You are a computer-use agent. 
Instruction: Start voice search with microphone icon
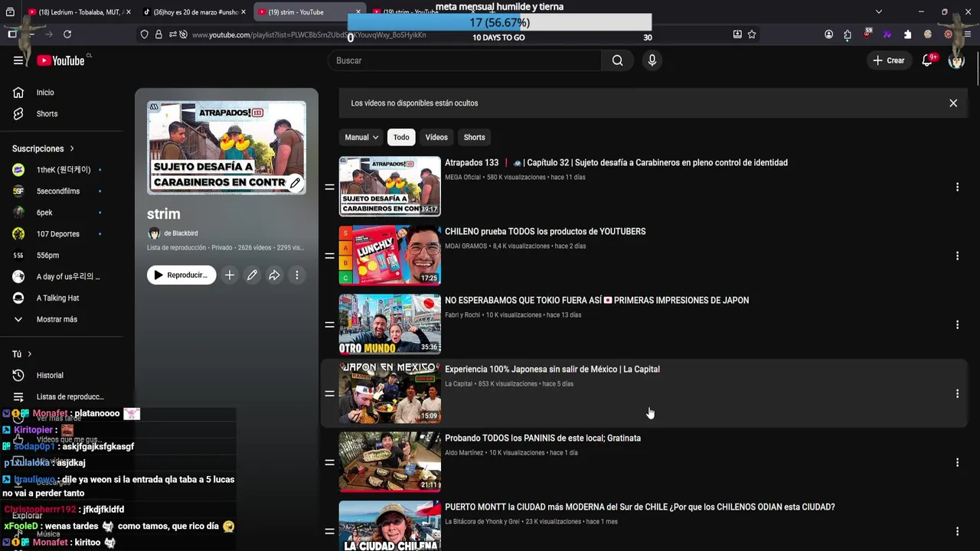click(652, 60)
